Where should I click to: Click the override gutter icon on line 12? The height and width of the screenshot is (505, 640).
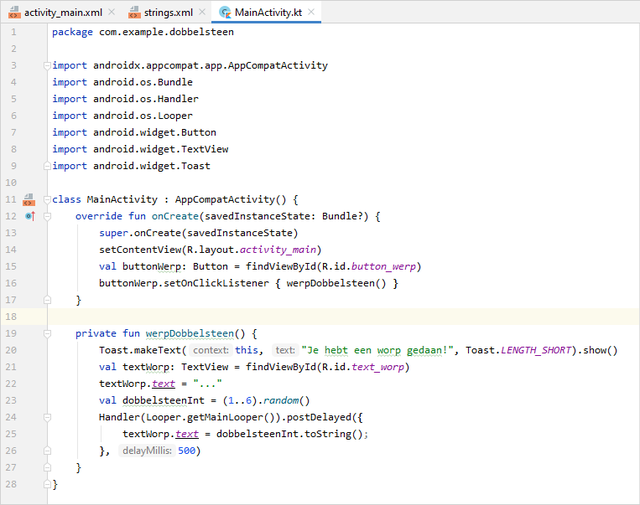click(29, 216)
